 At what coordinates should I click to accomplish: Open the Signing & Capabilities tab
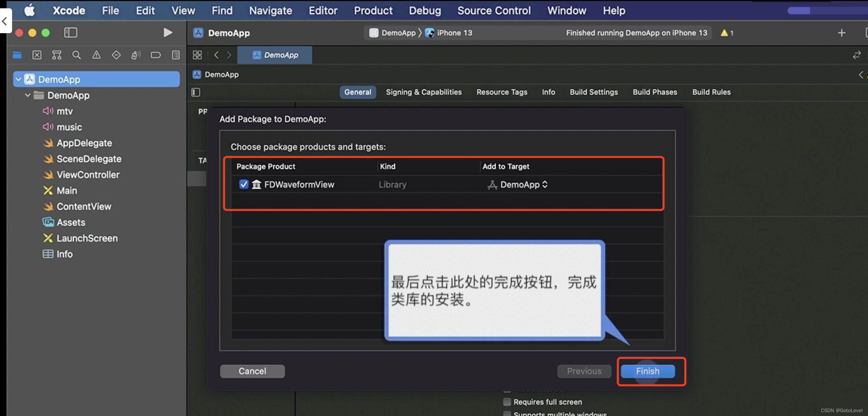[x=424, y=92]
